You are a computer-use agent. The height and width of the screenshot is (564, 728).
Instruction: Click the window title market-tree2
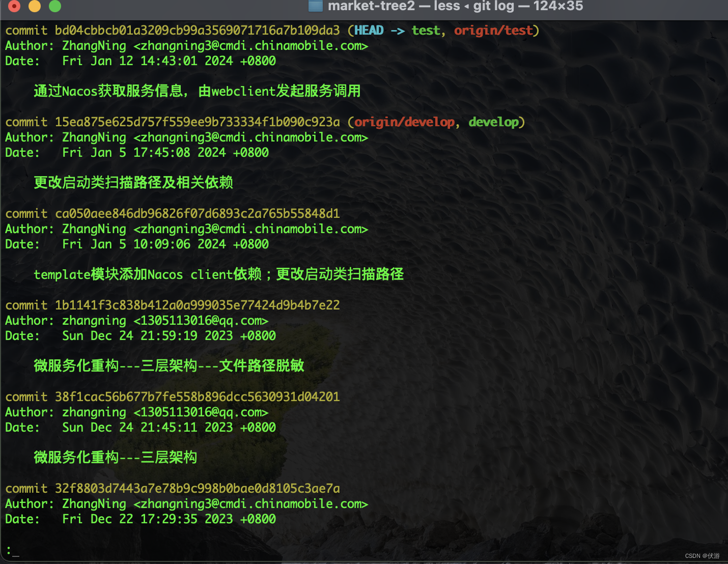371,6
